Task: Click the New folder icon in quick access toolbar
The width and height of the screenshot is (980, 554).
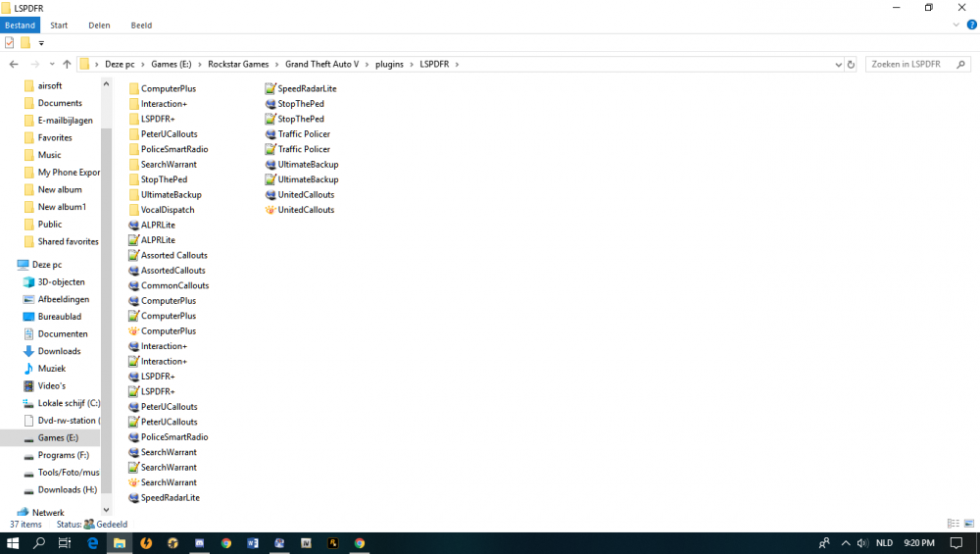Action: tap(25, 43)
